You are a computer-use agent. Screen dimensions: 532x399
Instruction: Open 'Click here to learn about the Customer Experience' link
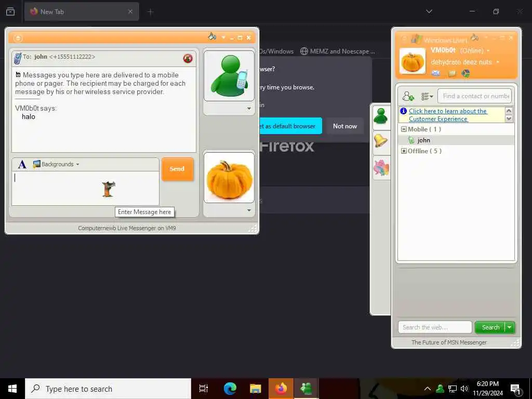448,115
